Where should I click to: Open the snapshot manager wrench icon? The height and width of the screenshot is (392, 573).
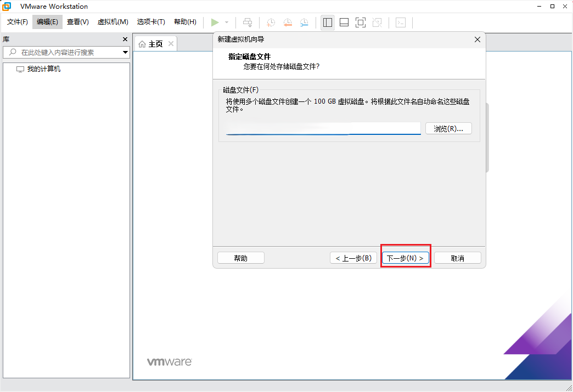(304, 22)
